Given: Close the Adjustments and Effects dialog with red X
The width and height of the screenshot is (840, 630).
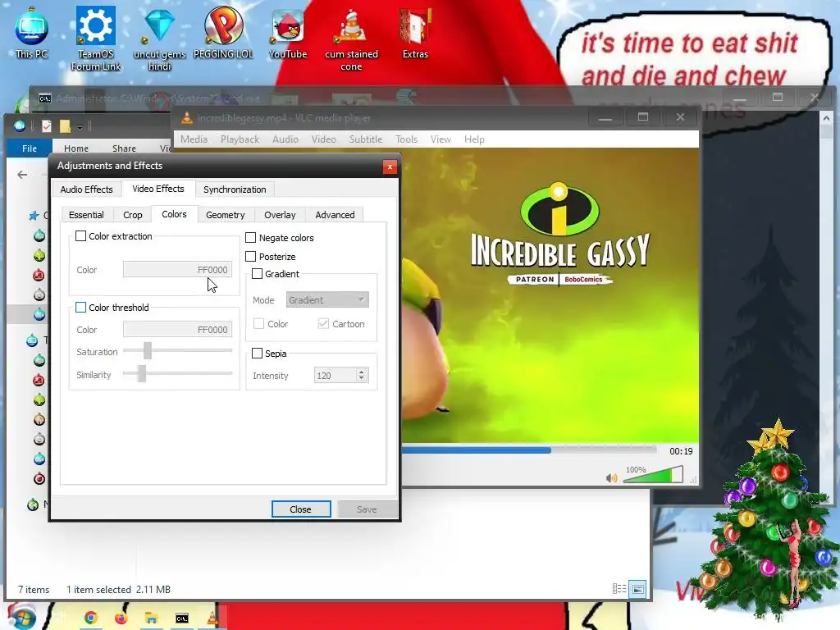Looking at the screenshot, I should coord(390,167).
